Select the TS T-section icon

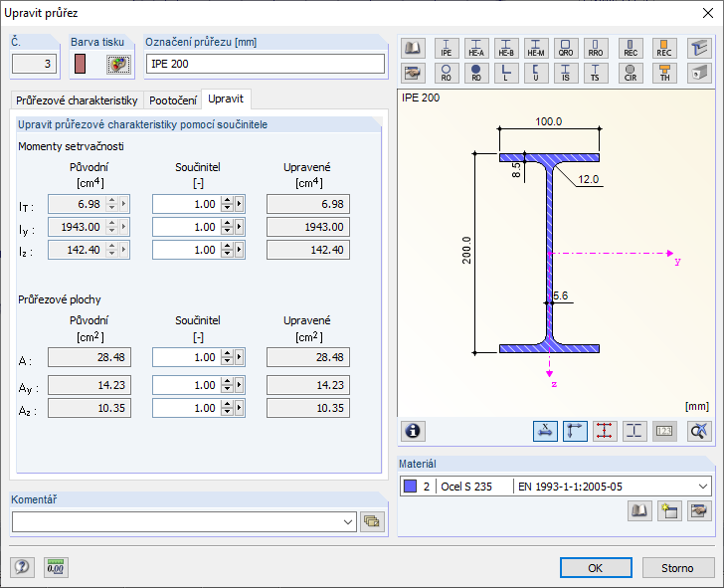(595, 73)
